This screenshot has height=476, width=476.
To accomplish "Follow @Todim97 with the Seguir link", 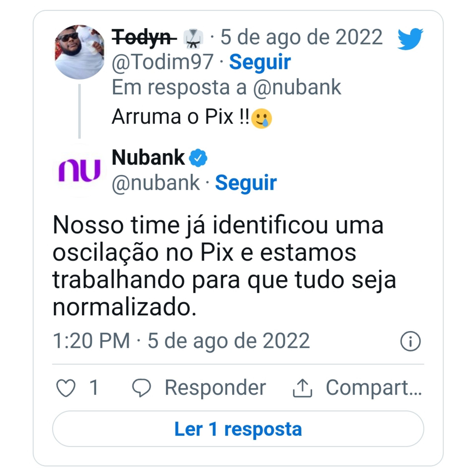I will [260, 62].
